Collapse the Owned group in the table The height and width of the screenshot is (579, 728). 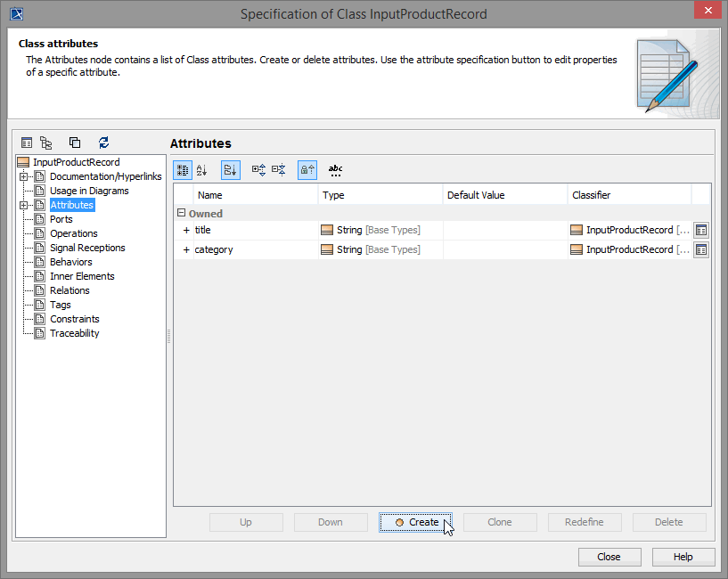181,214
